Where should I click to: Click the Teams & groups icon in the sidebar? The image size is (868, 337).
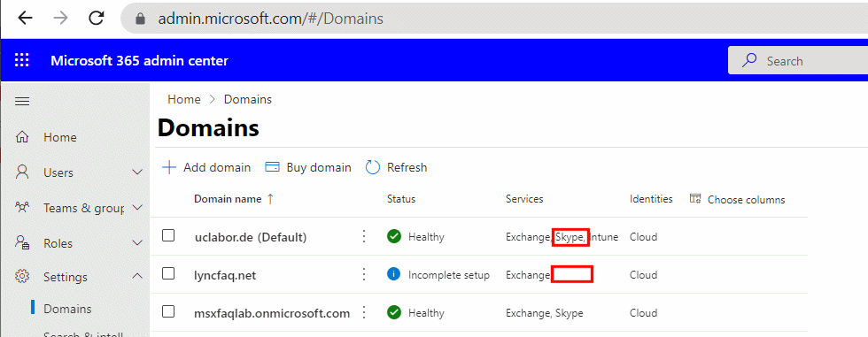tap(22, 208)
